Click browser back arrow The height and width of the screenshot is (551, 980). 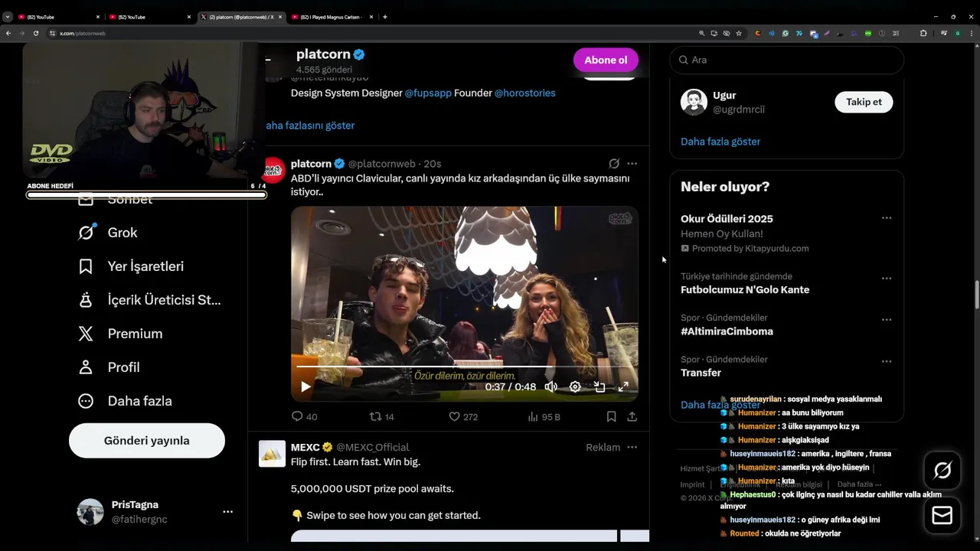pos(8,33)
